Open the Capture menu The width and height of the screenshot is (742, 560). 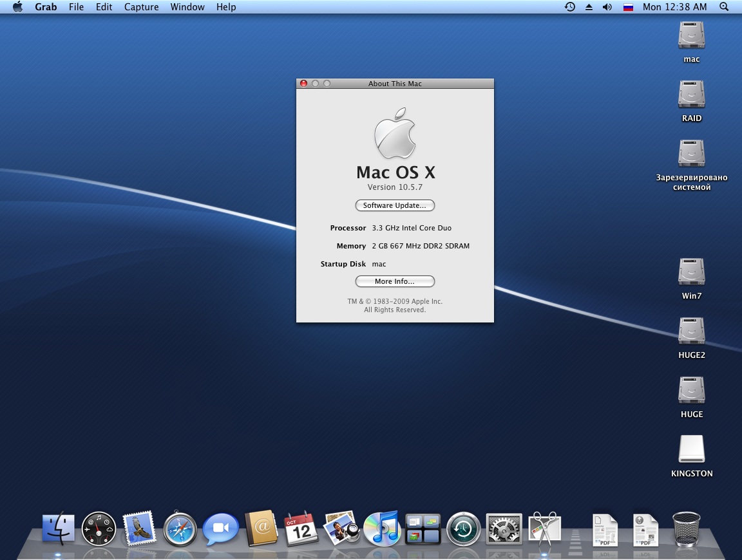[x=141, y=7]
